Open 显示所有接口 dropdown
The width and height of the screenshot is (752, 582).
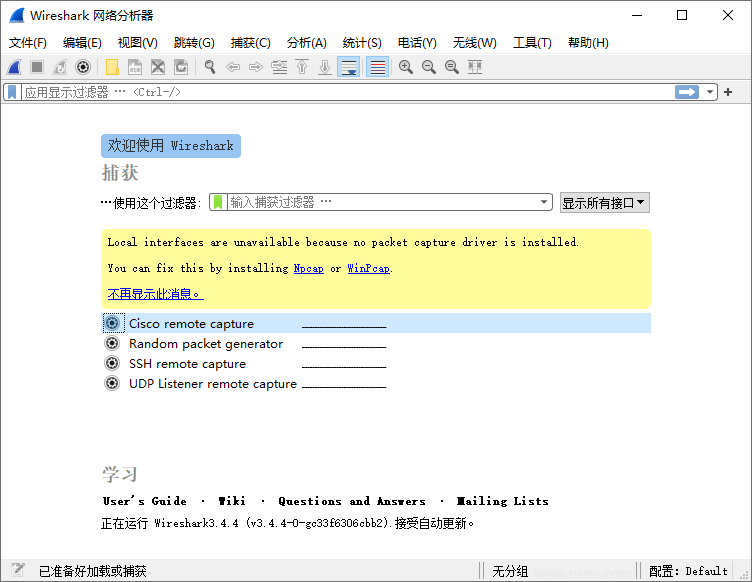(605, 203)
